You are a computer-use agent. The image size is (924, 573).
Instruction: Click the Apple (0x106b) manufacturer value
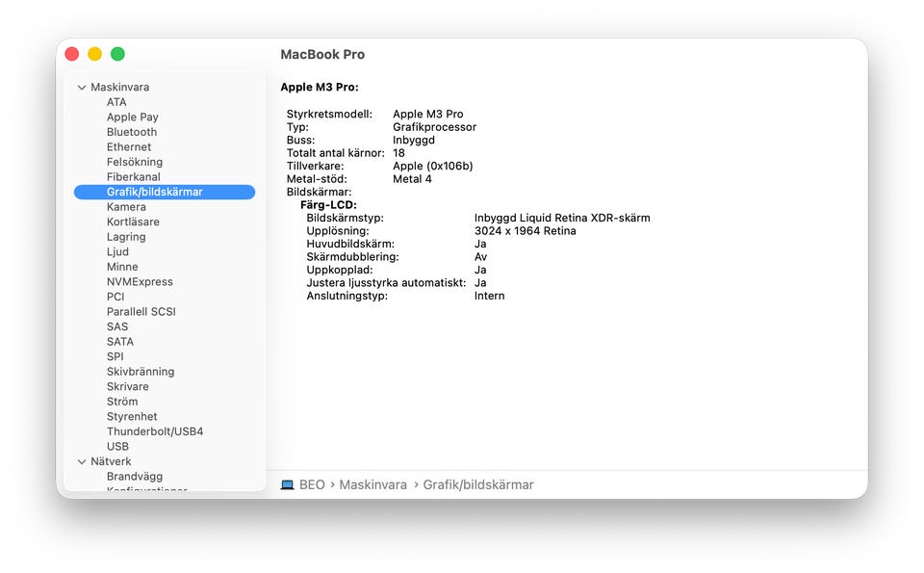click(x=432, y=166)
